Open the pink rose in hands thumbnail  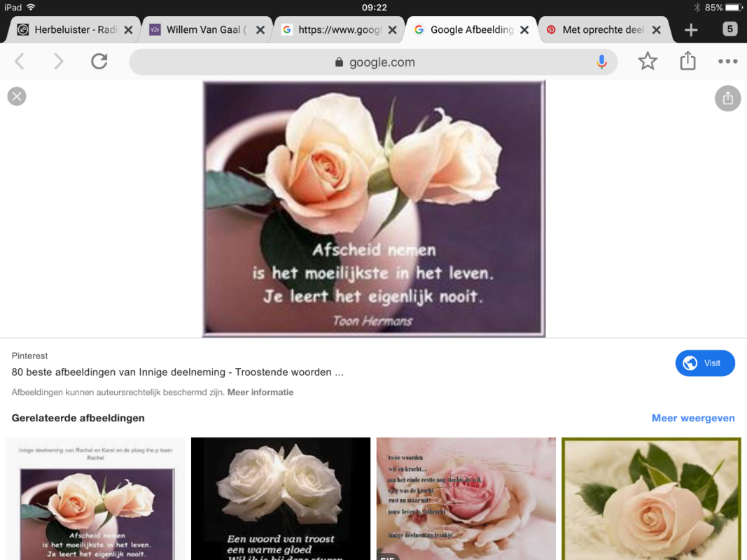point(466,498)
